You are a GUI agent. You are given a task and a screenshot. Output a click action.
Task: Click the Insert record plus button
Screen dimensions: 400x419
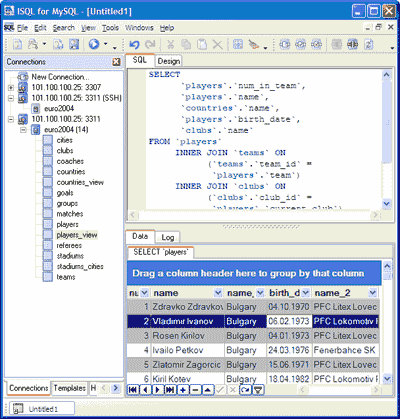[183, 389]
